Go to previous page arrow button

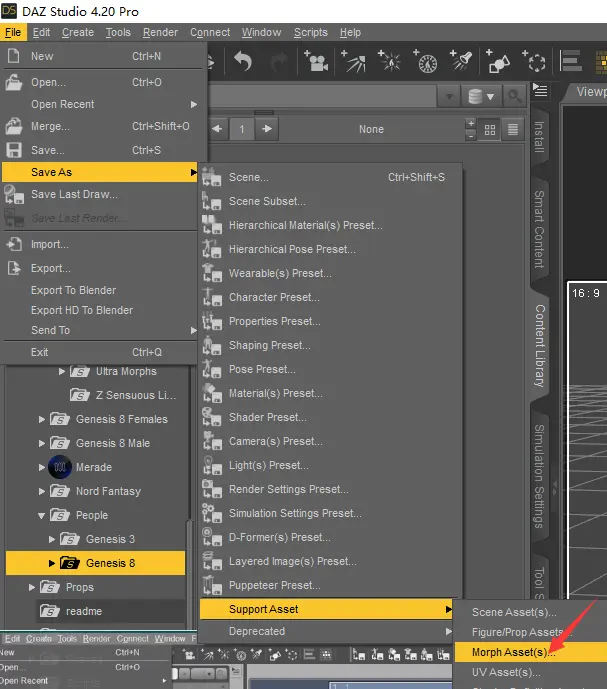pos(217,129)
